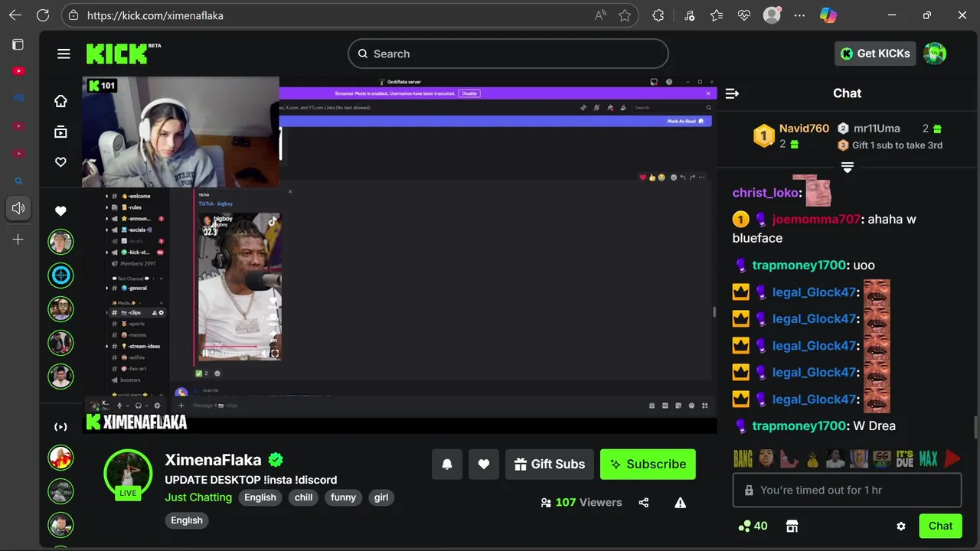Viewport: 980px width, 551px height.
Task: Click mr11Uma second gifter name
Action: [x=877, y=129]
